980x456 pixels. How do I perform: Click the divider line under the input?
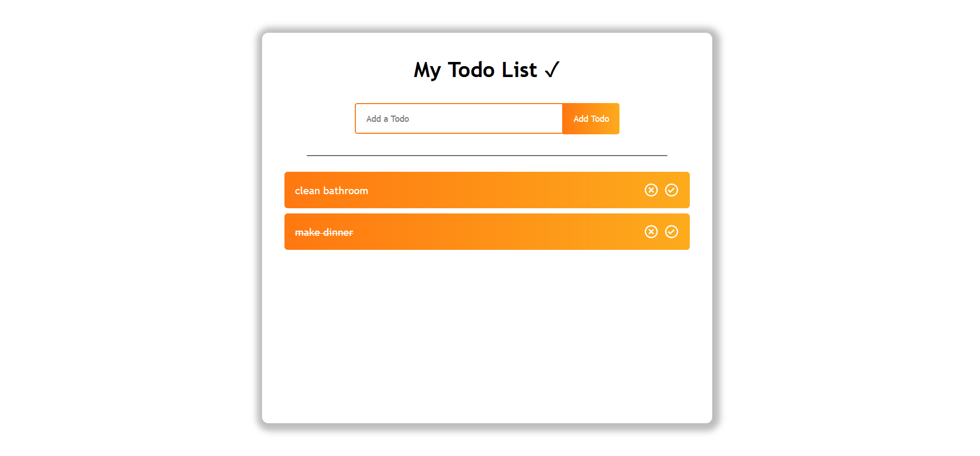(x=487, y=155)
